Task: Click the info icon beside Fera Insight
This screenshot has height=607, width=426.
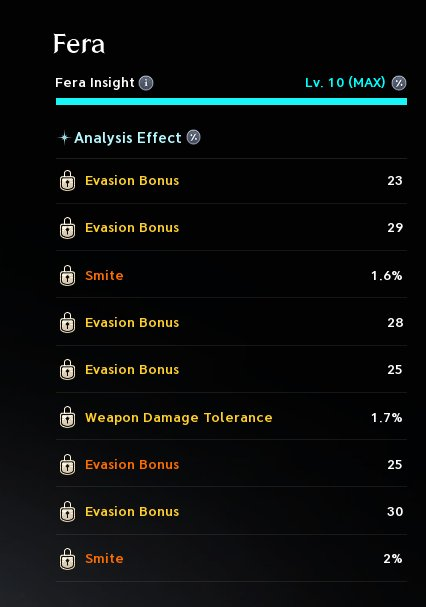Action: tap(146, 83)
